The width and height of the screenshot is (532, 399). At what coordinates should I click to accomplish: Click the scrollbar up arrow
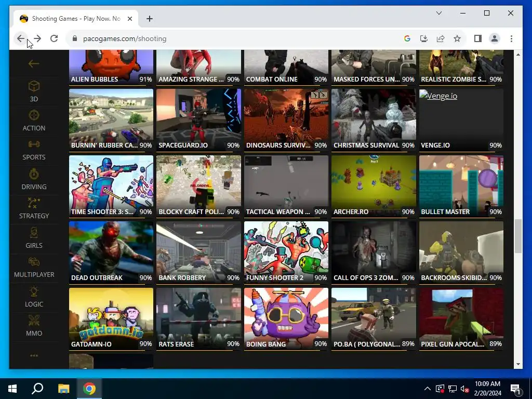(518, 54)
